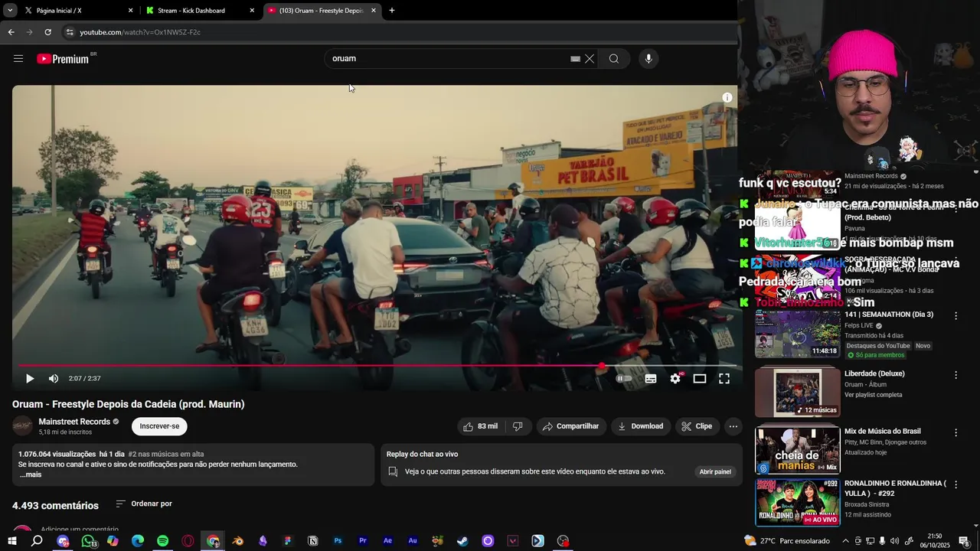Click the YouTube search input field
This screenshot has width=980, height=551.
tap(448, 59)
